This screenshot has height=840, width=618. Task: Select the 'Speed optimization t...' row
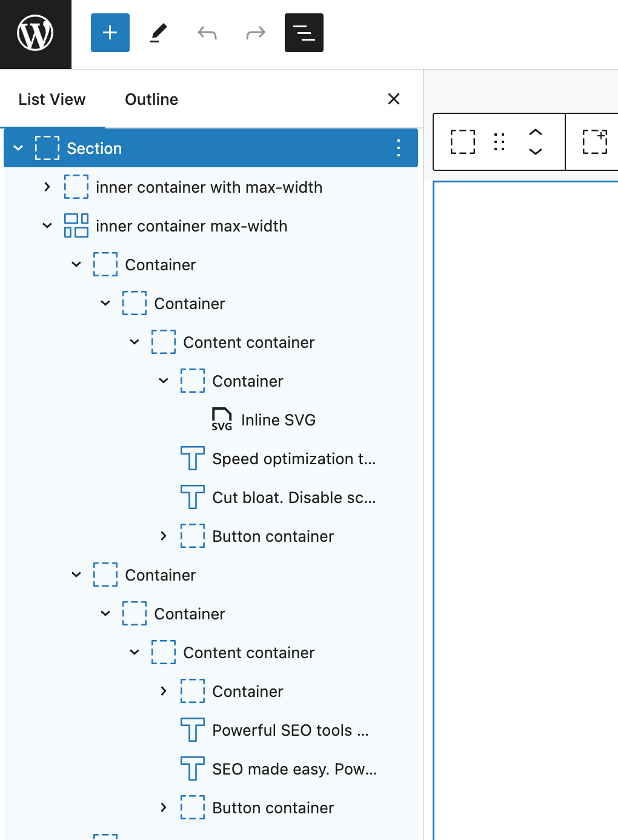211,458
